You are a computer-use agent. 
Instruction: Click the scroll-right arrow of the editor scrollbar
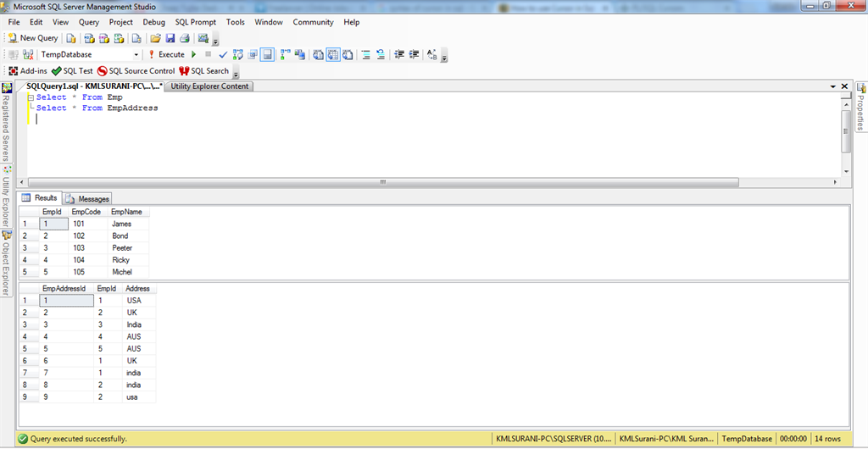click(836, 182)
